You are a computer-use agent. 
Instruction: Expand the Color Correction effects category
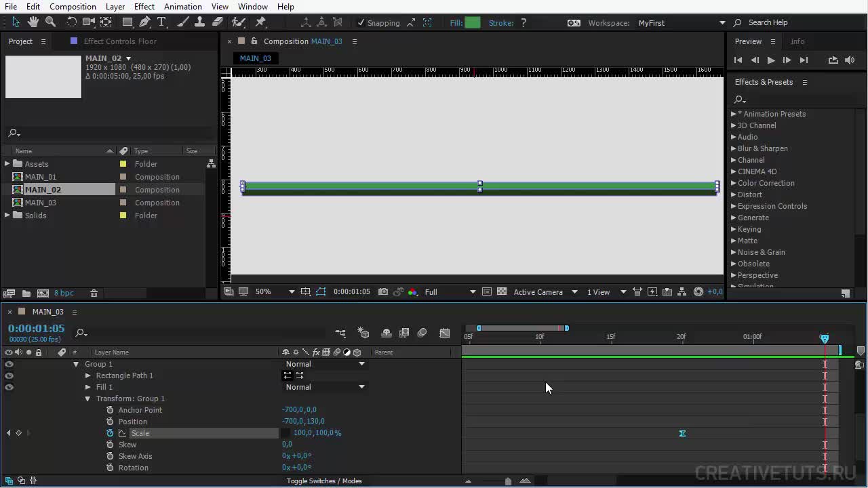pos(733,183)
